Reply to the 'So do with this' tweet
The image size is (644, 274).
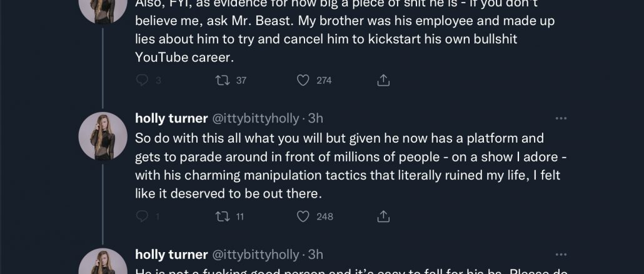click(142, 216)
